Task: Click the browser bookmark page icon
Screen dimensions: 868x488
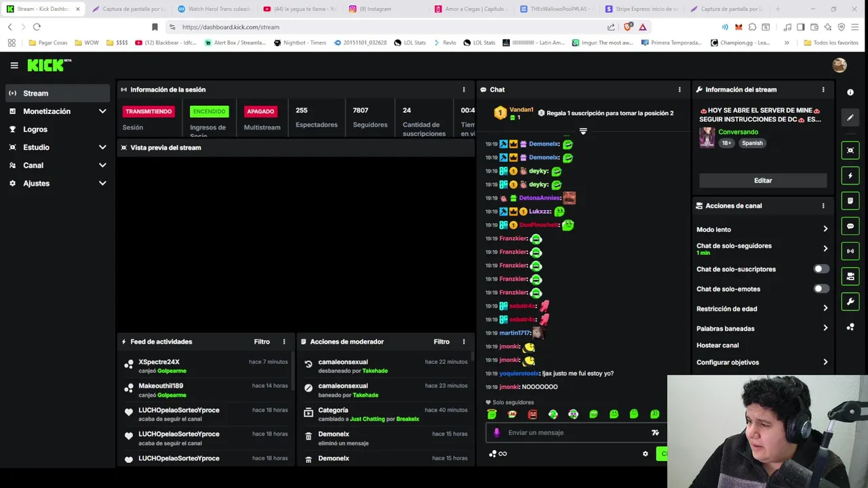Action: [x=155, y=27]
